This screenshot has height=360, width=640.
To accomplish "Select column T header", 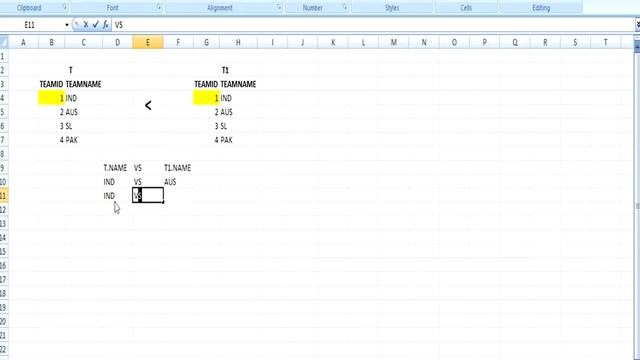I will [605, 42].
